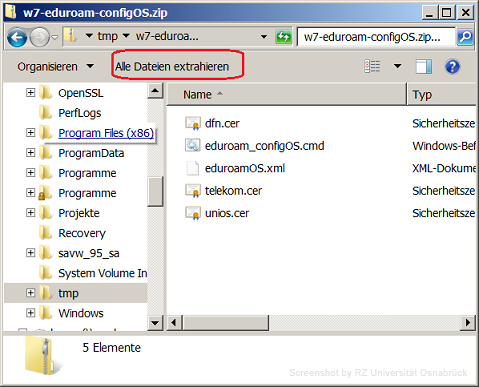Select the System Volume In folder

point(103,273)
